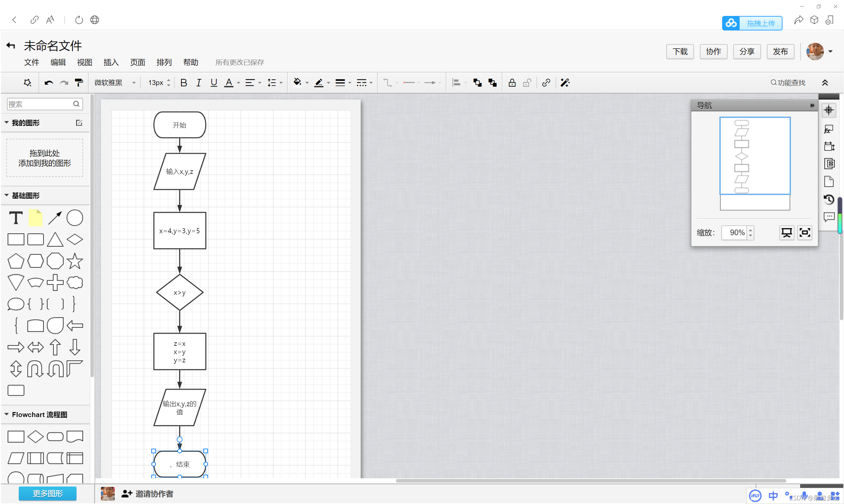
Task: Click the back arrow beside file title
Action: pyautogui.click(x=11, y=45)
